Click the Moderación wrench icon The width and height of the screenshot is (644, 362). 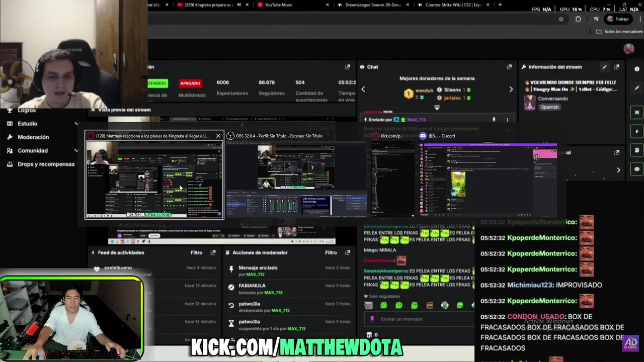pos(10,137)
